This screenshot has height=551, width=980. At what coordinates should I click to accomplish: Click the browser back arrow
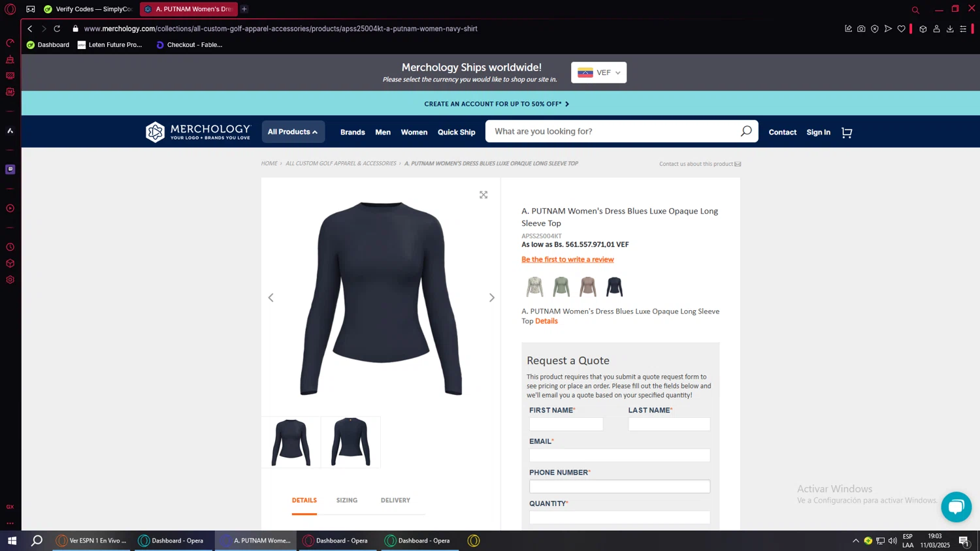coord(30,29)
